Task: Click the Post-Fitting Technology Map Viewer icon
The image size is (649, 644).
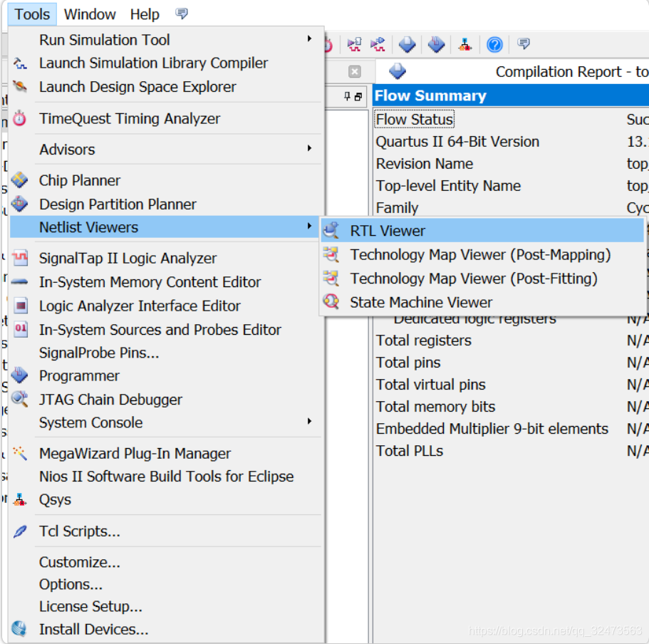Action: coord(331,278)
